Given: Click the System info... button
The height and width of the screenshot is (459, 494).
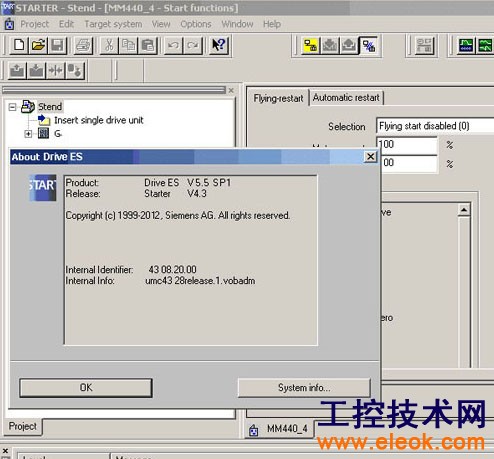Looking at the screenshot, I should coord(304,388).
